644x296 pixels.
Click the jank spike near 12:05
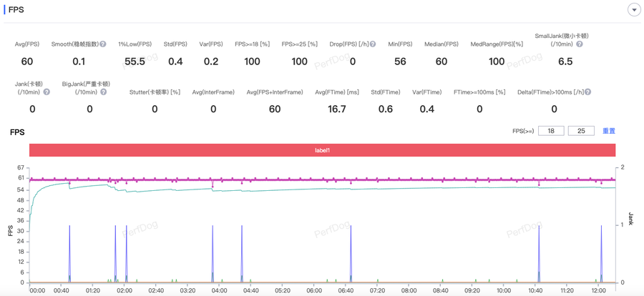coord(601,254)
